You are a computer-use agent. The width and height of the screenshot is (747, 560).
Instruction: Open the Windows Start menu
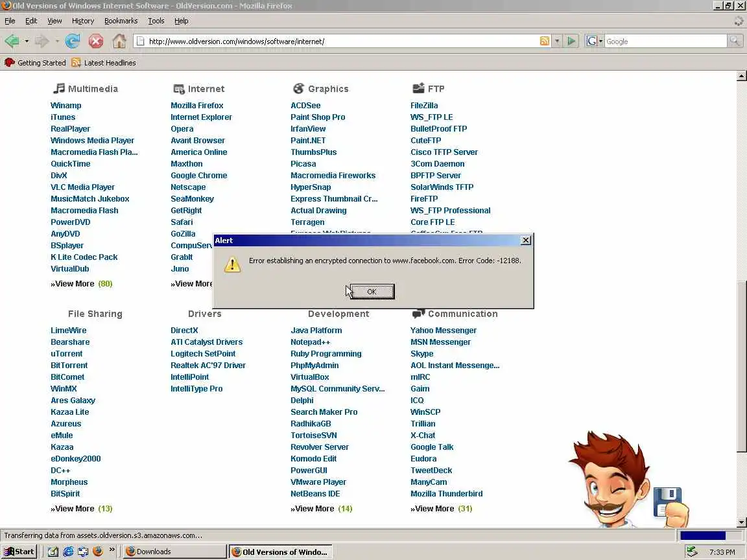coord(19,552)
